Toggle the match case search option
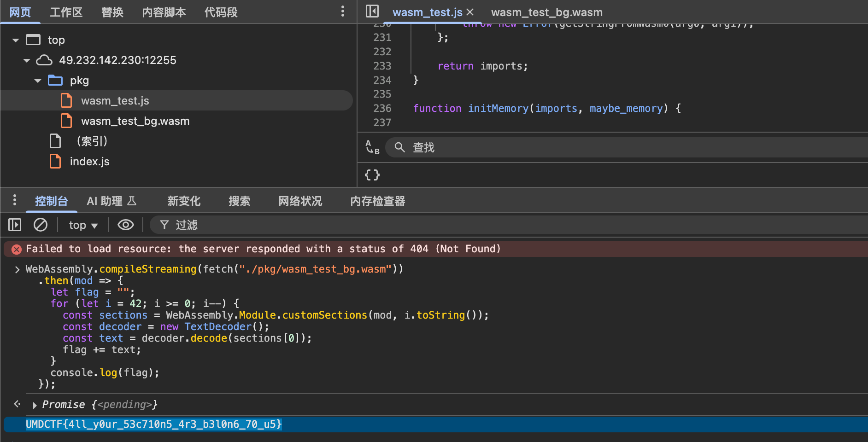The width and height of the screenshot is (868, 442). [x=372, y=147]
